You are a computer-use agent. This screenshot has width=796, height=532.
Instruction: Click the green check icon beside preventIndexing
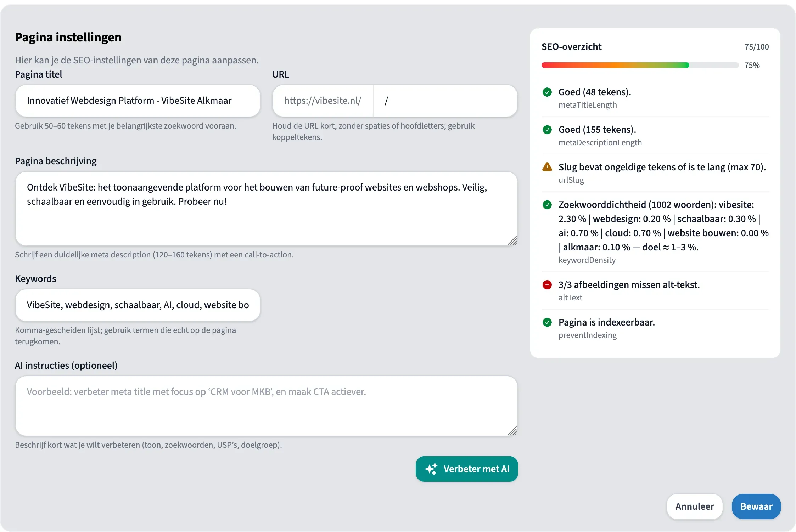click(x=547, y=322)
